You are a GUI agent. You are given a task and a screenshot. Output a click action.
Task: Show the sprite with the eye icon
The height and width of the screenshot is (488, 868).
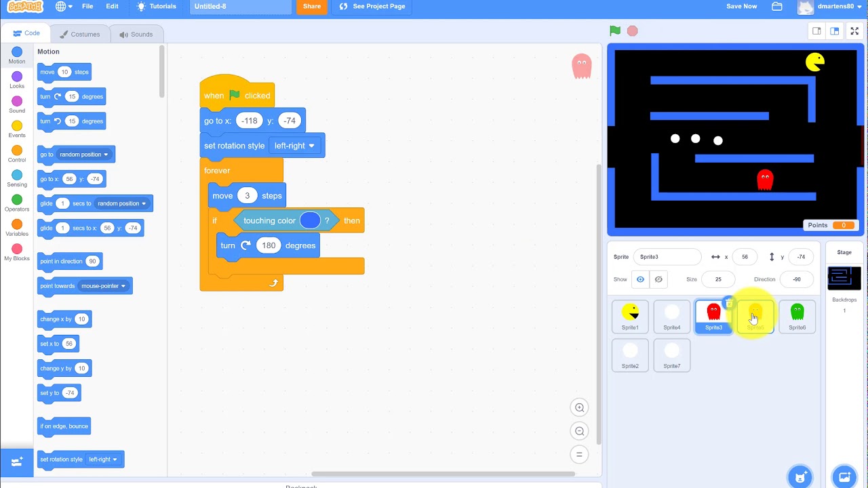point(640,279)
